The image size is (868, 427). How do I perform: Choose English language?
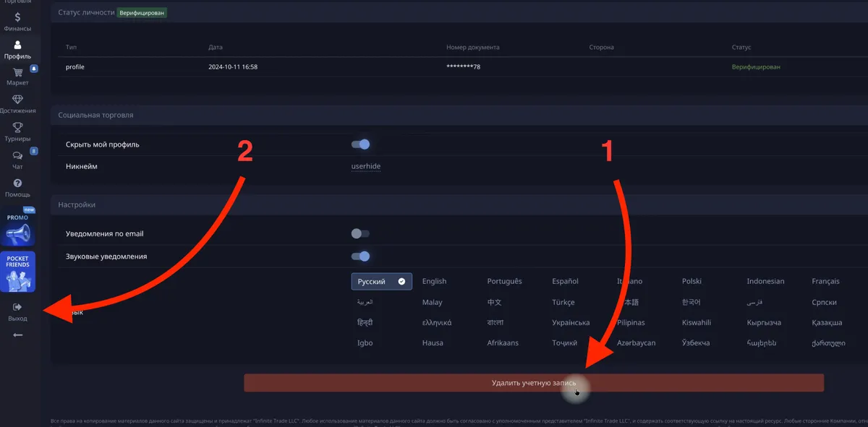tap(434, 282)
